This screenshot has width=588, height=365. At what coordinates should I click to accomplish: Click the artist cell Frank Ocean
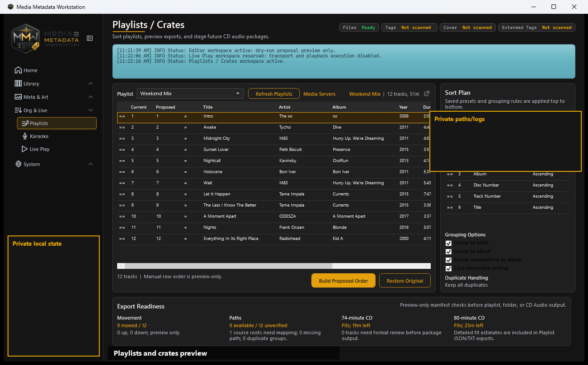point(292,227)
